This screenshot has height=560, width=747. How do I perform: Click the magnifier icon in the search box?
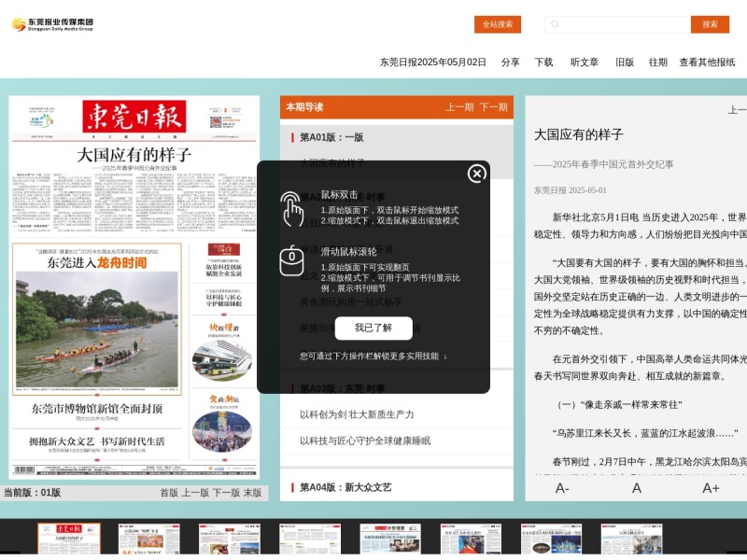click(555, 24)
